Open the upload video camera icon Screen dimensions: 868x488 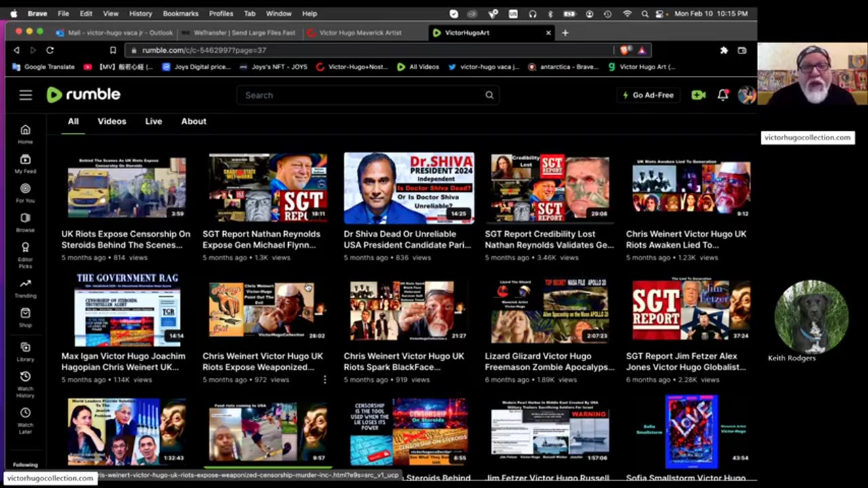pos(698,95)
